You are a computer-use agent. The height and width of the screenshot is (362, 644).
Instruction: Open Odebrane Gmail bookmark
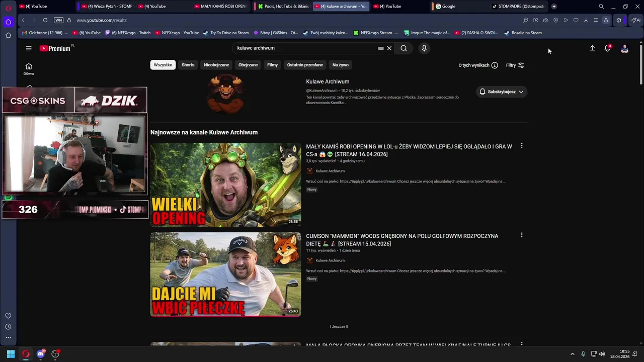coord(45,33)
